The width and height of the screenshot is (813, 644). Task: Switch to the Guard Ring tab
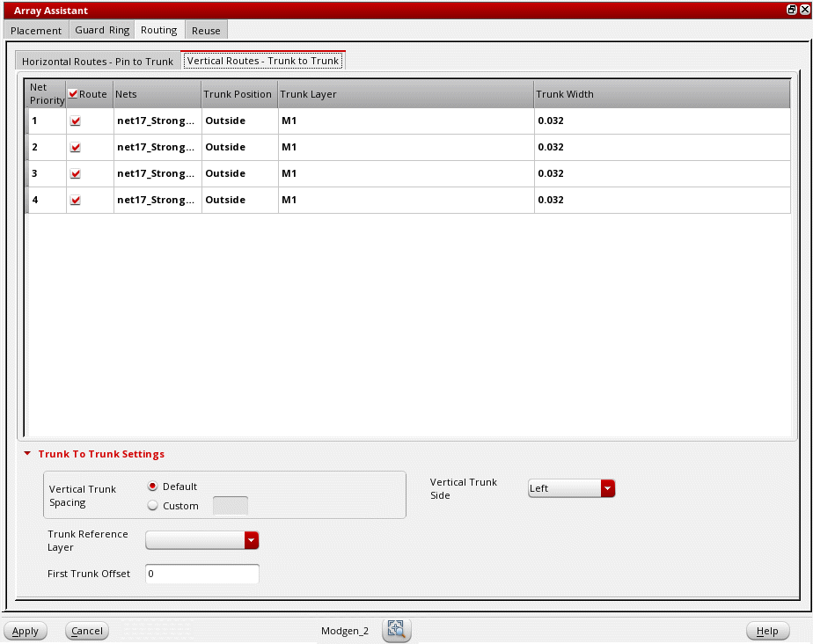click(102, 30)
